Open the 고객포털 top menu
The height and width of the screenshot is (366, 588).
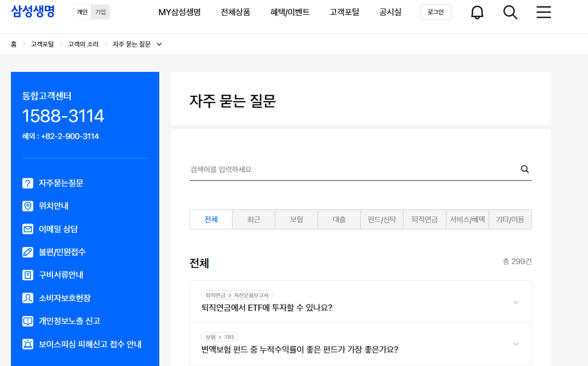345,12
